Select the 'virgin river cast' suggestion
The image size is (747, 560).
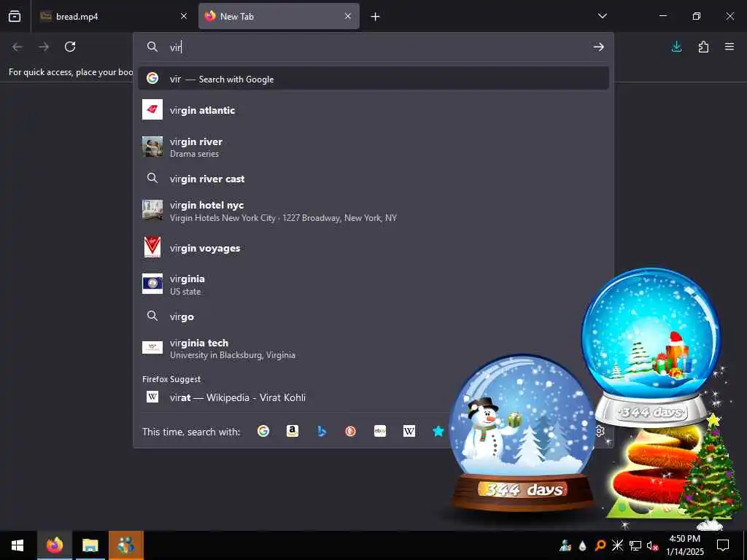(x=373, y=179)
